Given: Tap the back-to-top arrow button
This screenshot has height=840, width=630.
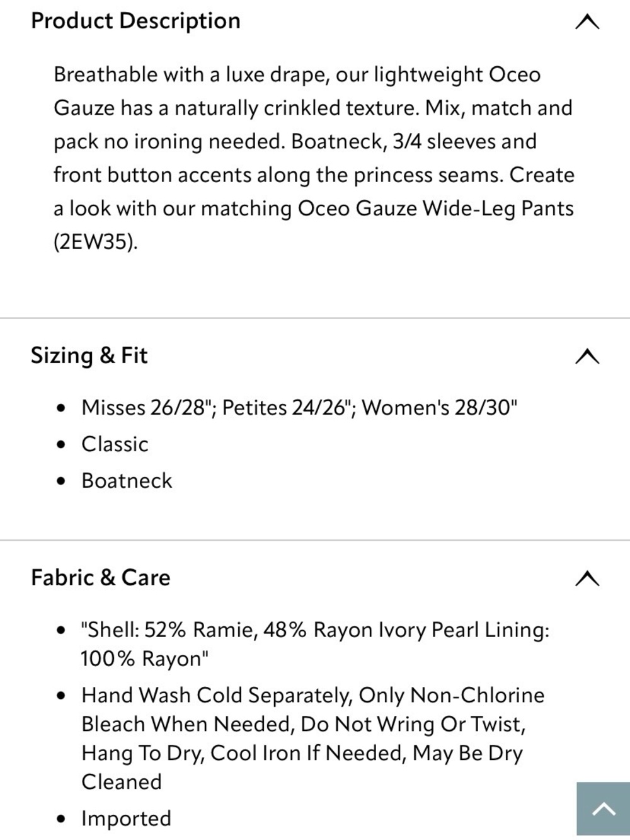Looking at the screenshot, I should pyautogui.click(x=603, y=808).
